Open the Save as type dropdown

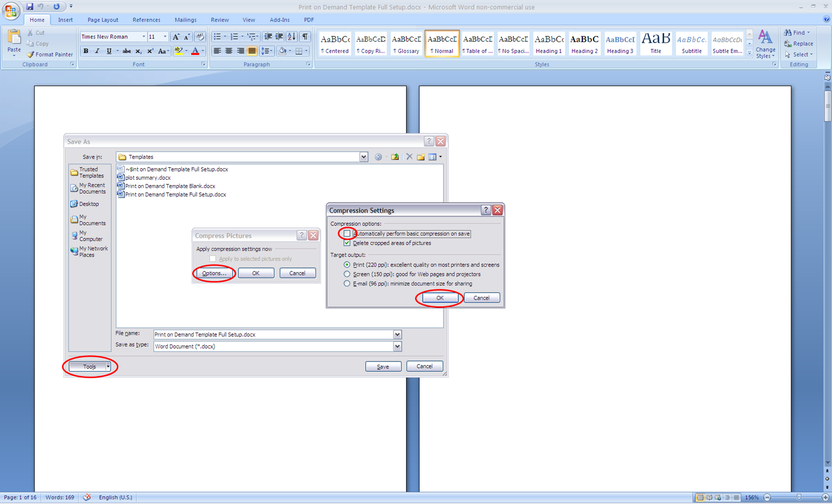pos(397,346)
